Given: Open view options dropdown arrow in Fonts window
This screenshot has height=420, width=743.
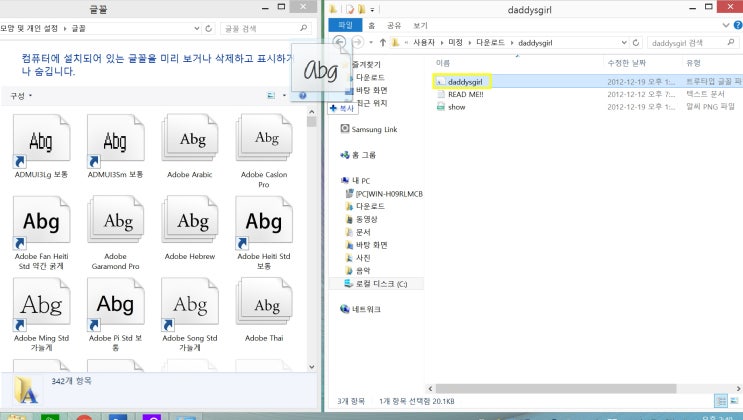Looking at the screenshot, I should pos(284,96).
